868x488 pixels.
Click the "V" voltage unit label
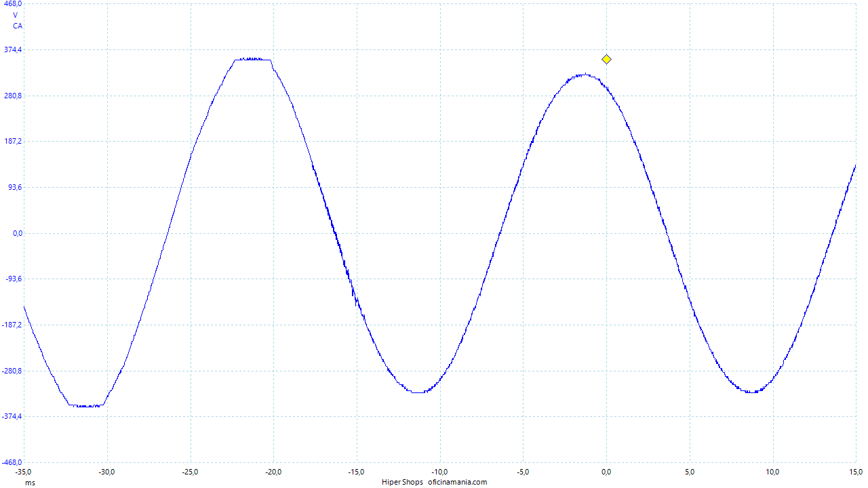coord(16,15)
